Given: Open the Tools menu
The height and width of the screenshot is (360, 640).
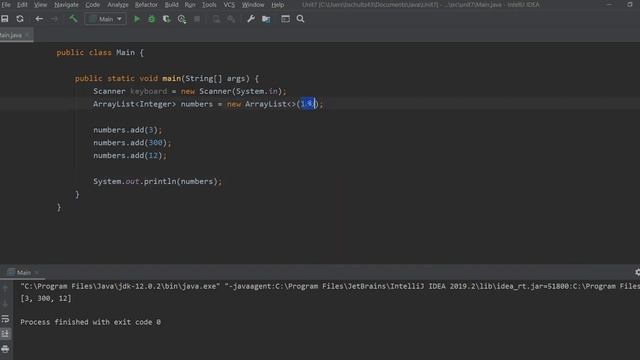Looking at the screenshot, I should click(x=209, y=4).
